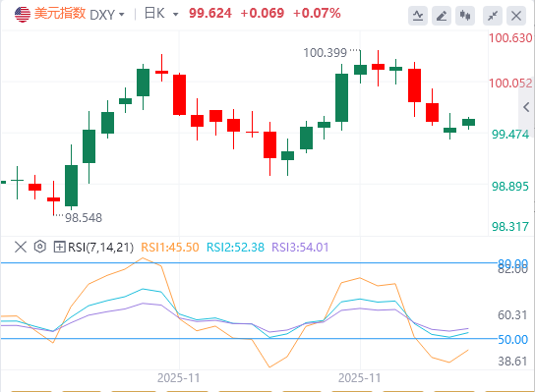Click the RSI(7,14,21) indicator label
The image size is (535, 392).
click(100, 248)
